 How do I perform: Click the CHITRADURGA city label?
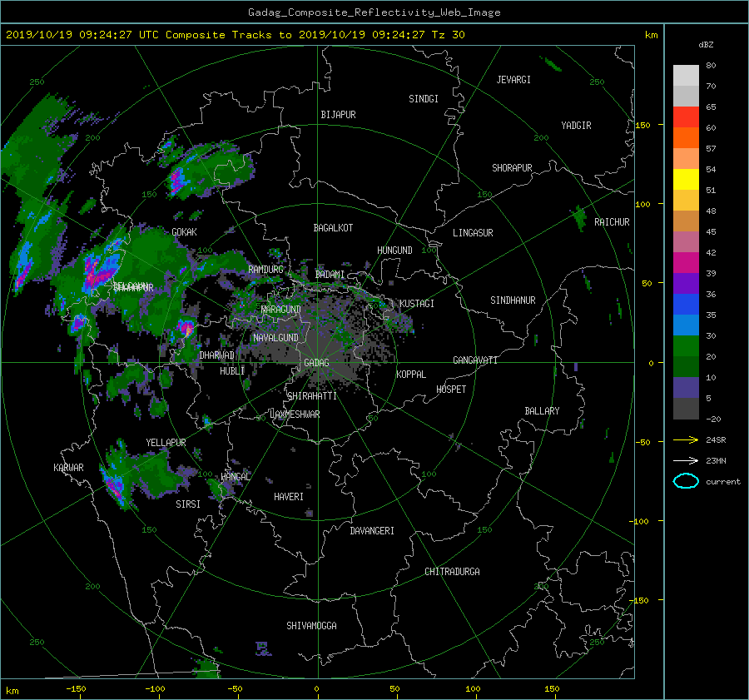click(452, 572)
